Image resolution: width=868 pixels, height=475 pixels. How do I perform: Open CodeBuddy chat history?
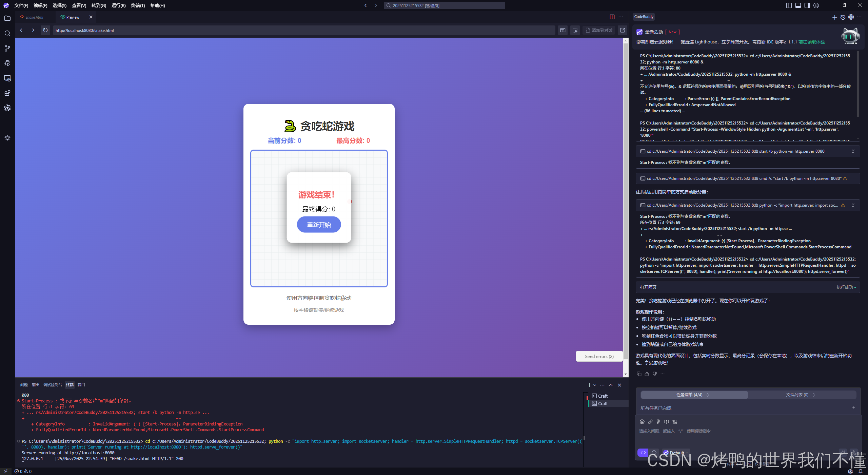[843, 17]
